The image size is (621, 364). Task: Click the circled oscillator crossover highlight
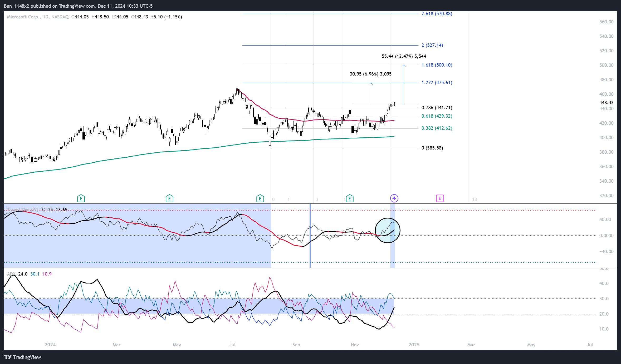(388, 230)
